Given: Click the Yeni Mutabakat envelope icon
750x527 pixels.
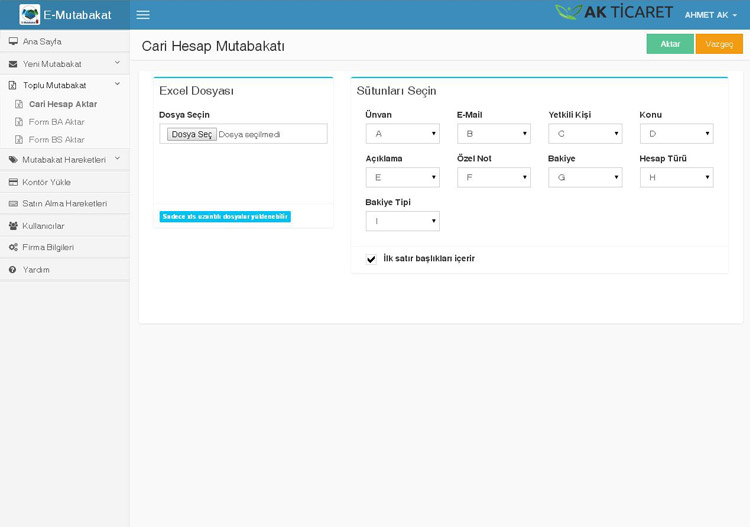Looking at the screenshot, I should click(x=13, y=64).
